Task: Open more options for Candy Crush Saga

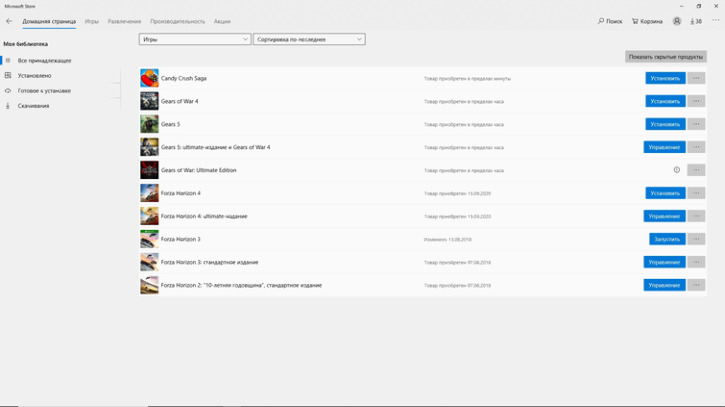Action: [696, 78]
